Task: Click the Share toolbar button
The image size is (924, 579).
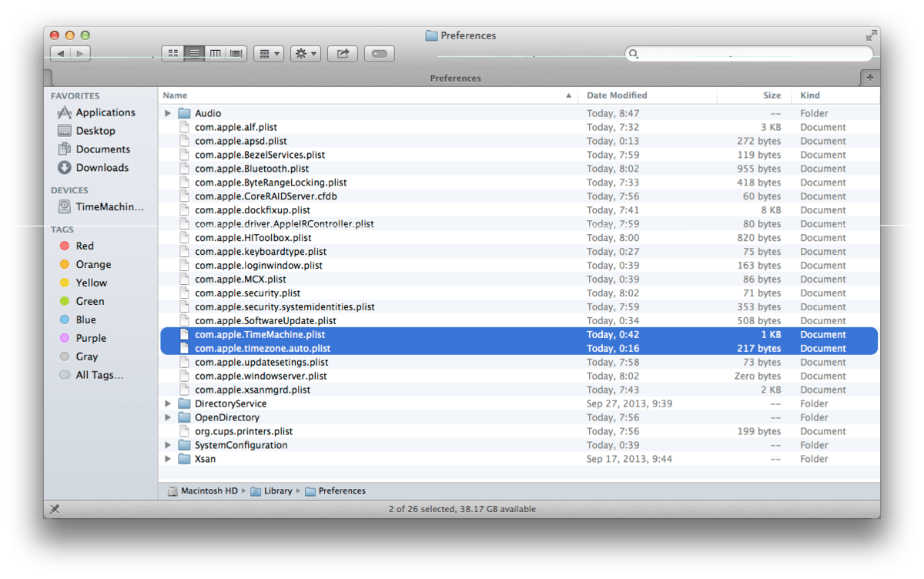Action: pyautogui.click(x=343, y=54)
